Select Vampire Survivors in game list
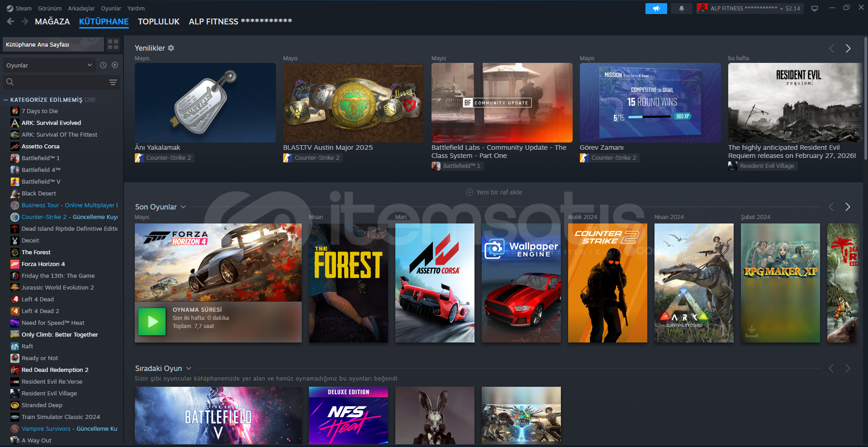Screen dimensions: 868x447 63,429
